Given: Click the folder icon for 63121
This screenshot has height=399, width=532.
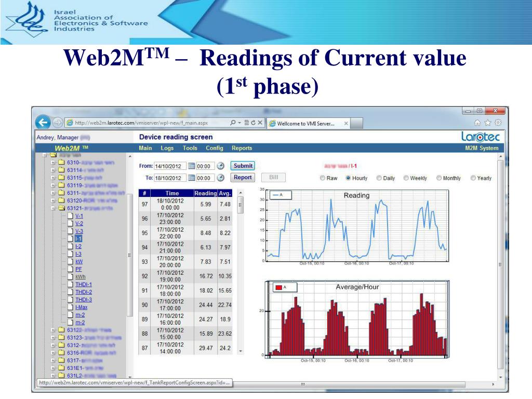Looking at the screenshot, I should [x=61, y=208].
